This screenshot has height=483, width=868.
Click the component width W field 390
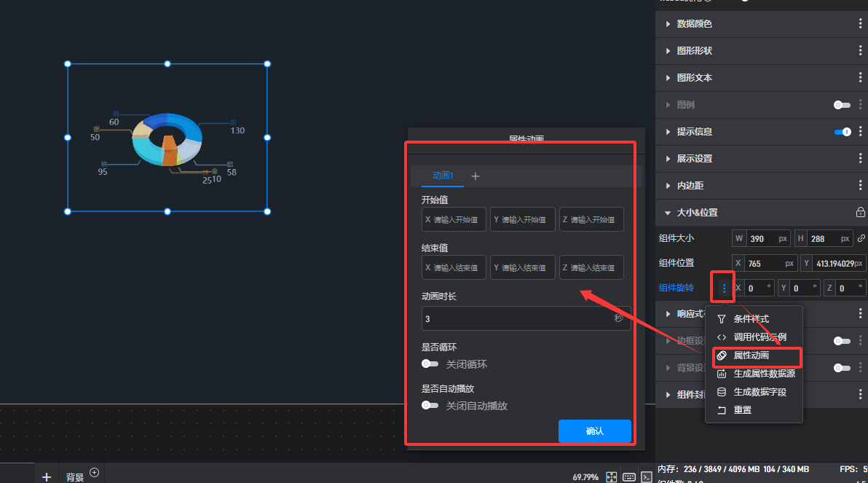pos(761,239)
